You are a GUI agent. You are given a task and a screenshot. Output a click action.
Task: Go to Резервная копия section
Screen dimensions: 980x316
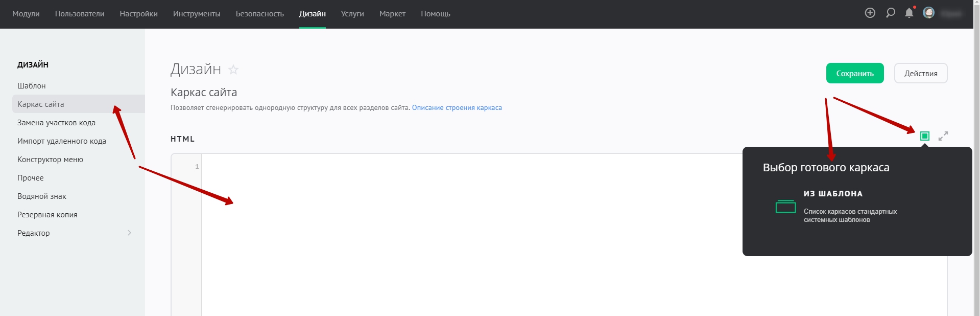[x=47, y=215]
